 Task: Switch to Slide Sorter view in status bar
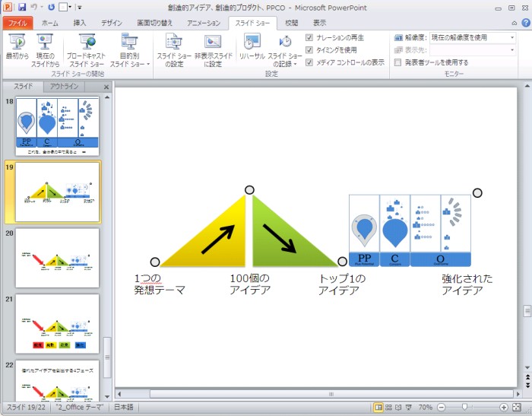[388, 407]
